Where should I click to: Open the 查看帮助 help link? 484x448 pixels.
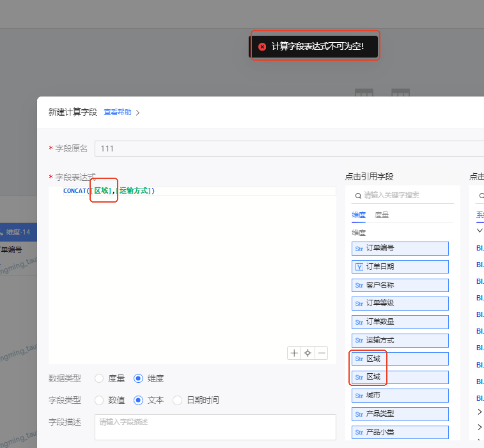point(117,112)
